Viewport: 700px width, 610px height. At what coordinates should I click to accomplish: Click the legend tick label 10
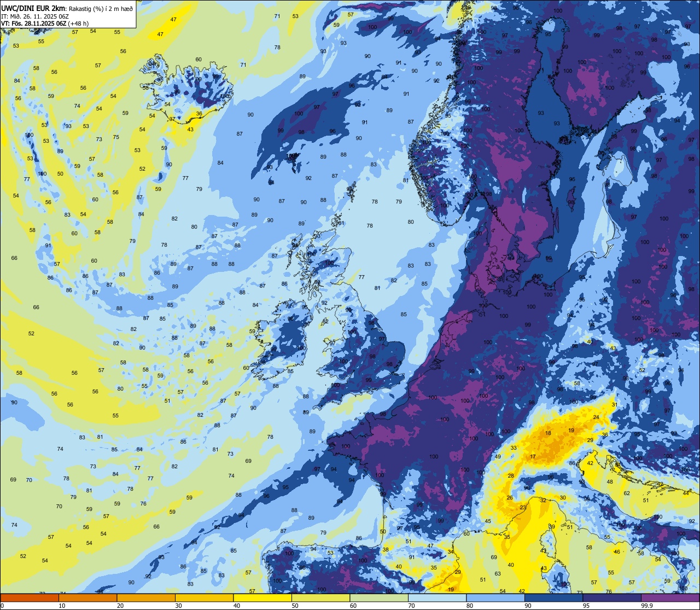tap(62, 606)
